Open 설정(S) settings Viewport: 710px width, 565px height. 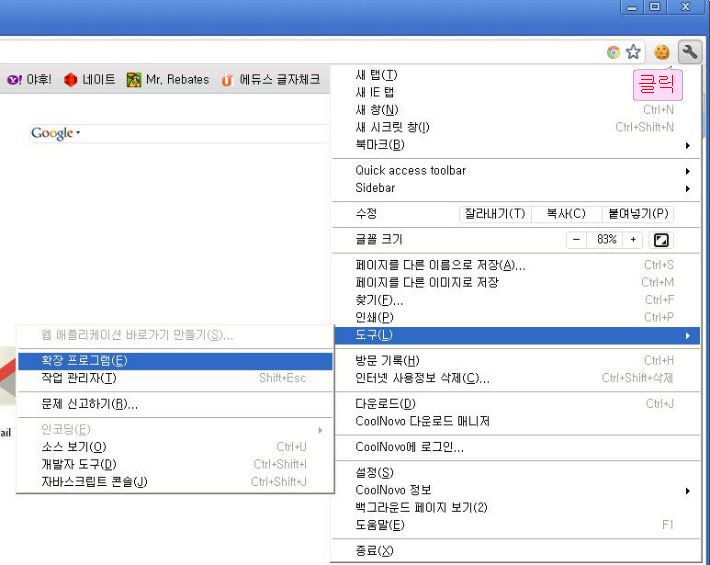517,473
